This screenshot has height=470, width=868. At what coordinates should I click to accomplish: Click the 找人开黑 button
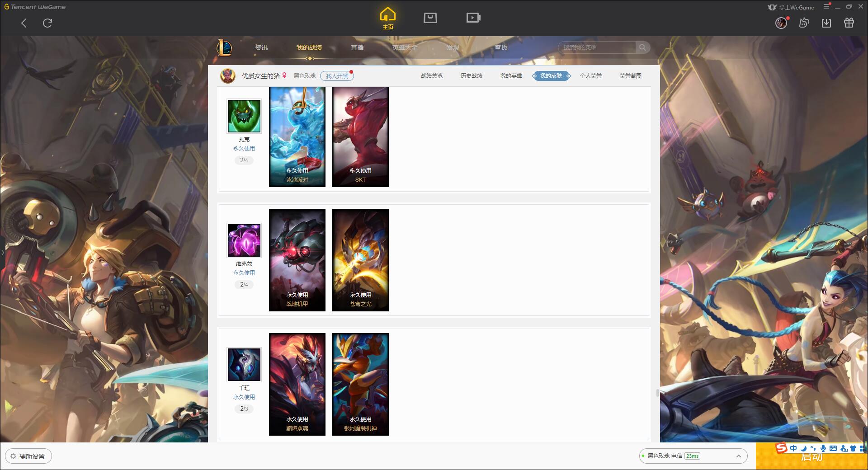[x=337, y=76]
